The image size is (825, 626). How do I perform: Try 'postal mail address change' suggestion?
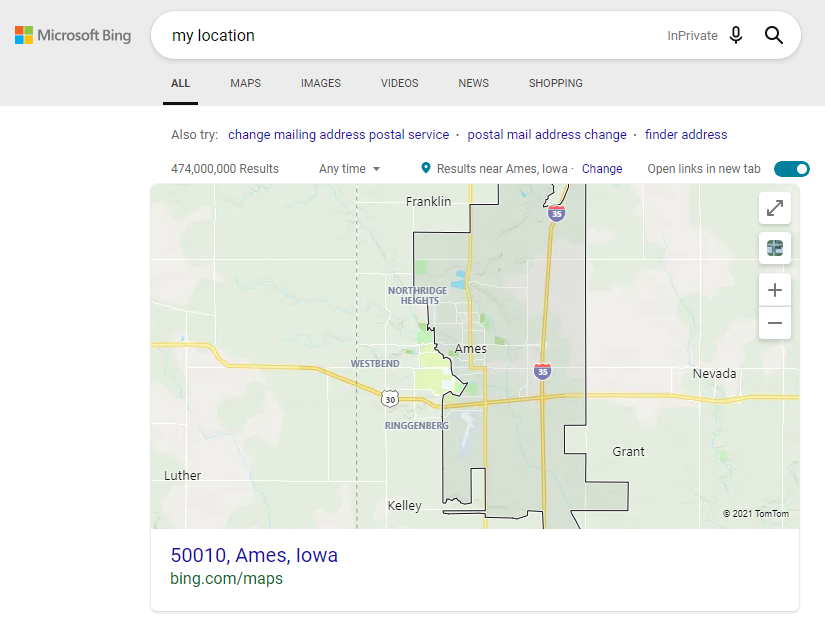(547, 134)
